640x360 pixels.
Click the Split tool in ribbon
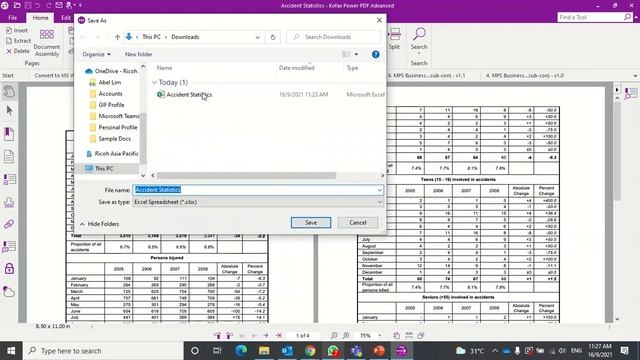click(x=394, y=39)
